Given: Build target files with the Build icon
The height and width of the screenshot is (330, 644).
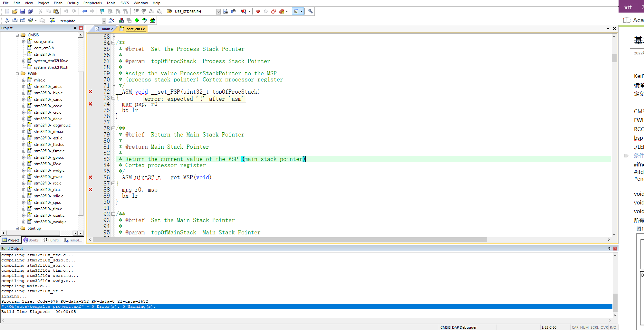Looking at the screenshot, I should [15, 20].
